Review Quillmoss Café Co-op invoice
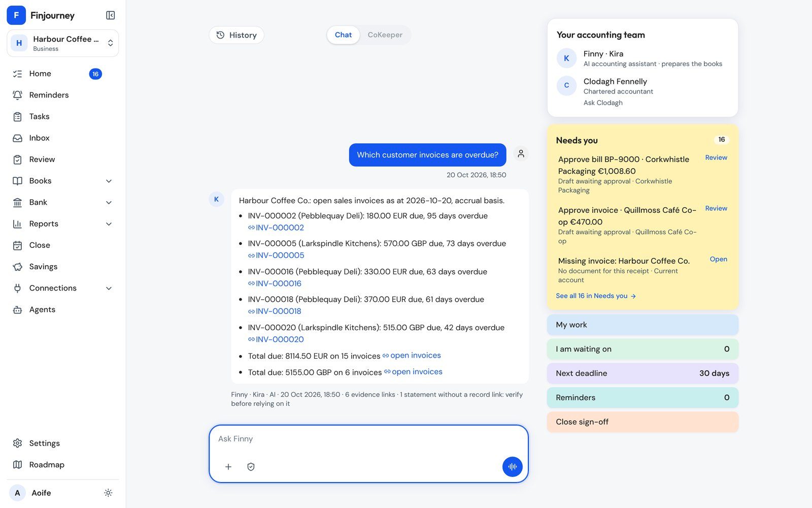This screenshot has width=812, height=508. 716,208
